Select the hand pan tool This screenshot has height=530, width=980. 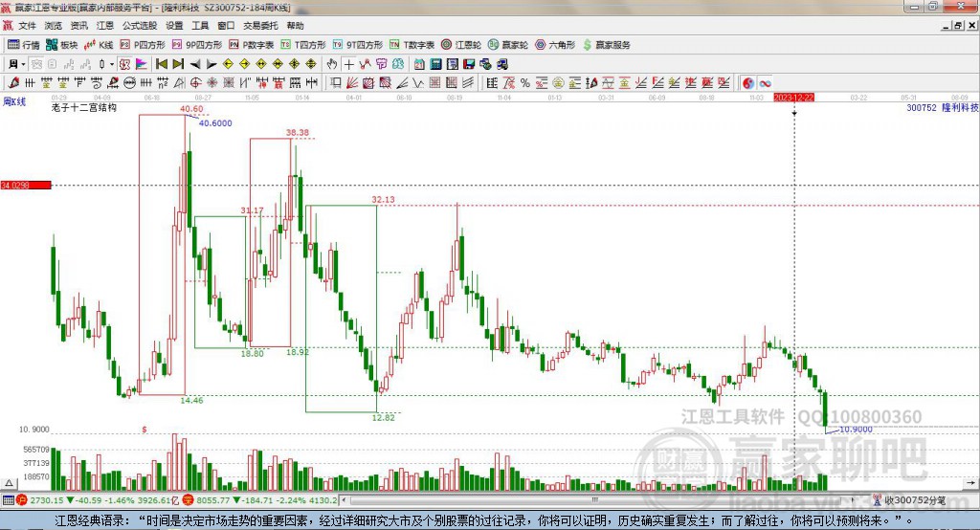[x=332, y=64]
